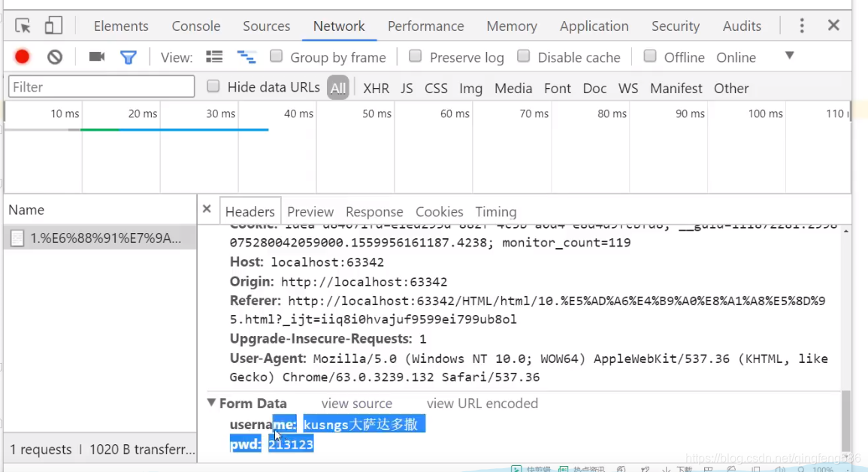Switch to large request rows view

tap(214, 57)
